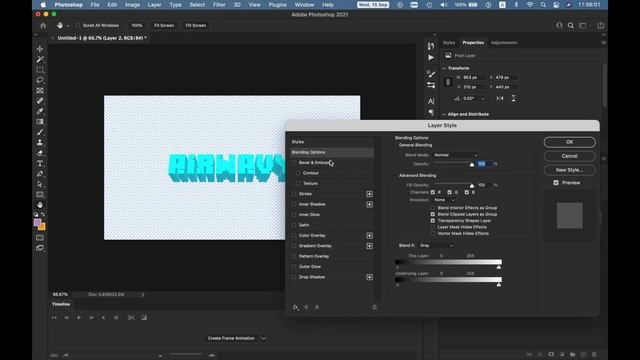
Task: Click the New Style button
Action: [569, 170]
